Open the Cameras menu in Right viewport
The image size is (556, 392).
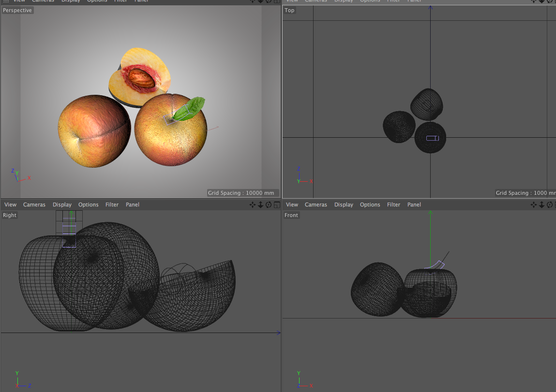click(34, 205)
